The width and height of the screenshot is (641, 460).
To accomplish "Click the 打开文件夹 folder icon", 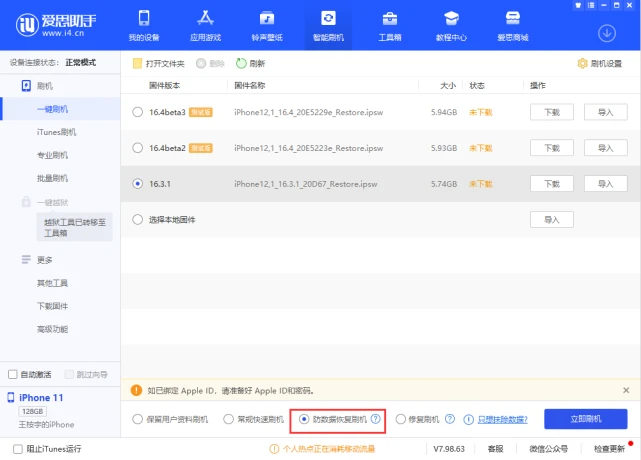I will (137, 63).
